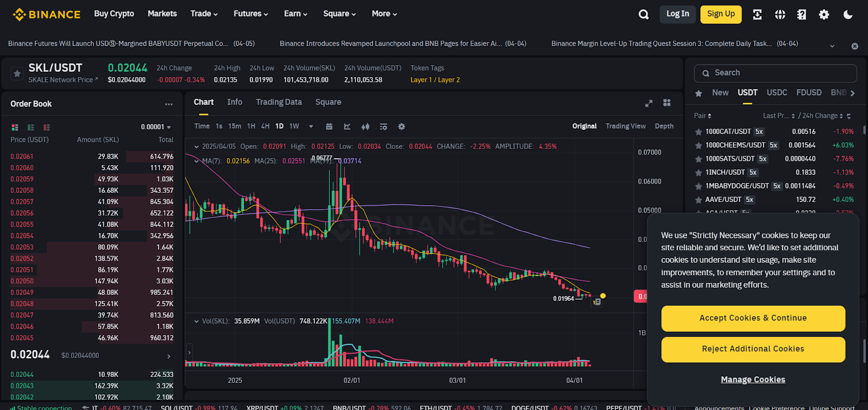The width and height of the screenshot is (868, 410).
Task: Select the Original chart mode
Action: coord(584,126)
